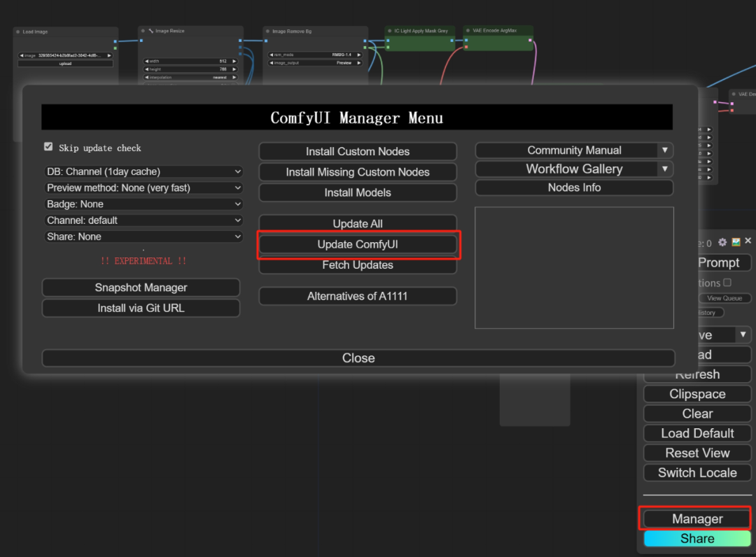Click the gradient Share button

[x=697, y=539]
